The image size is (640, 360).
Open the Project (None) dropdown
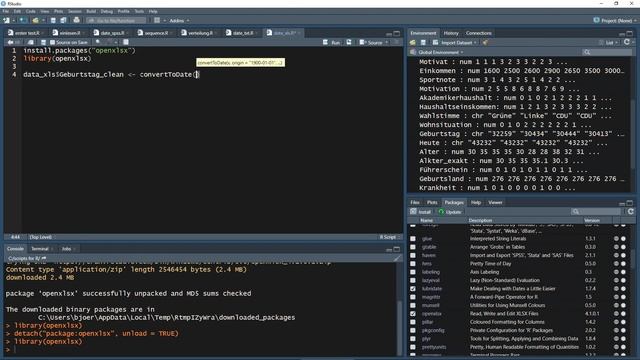pyautogui.click(x=615, y=20)
